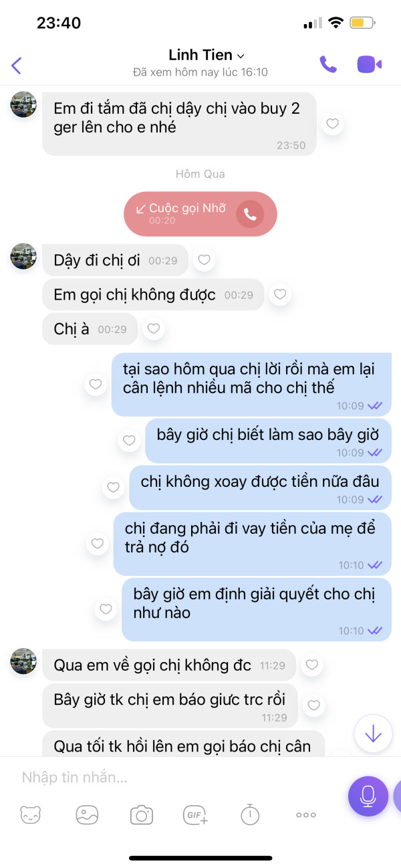Viewport: 401px width, 868px height.
Task: Open the camera icon
Action: [142, 815]
